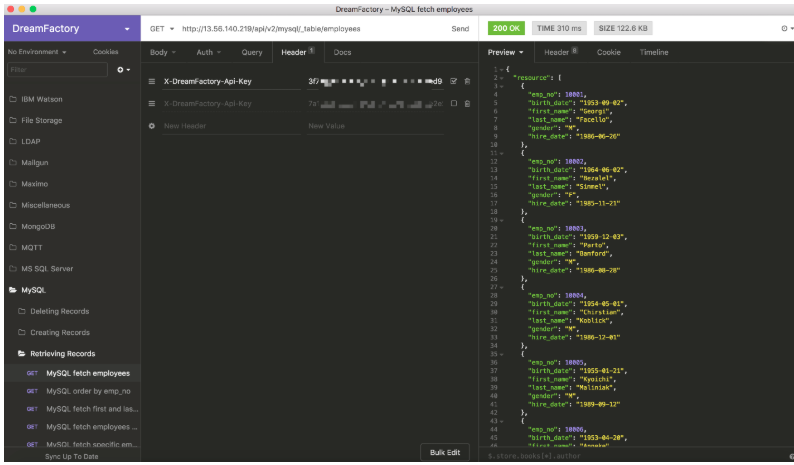
Task: Collapse the JSON object at line 19
Action: 501,220
